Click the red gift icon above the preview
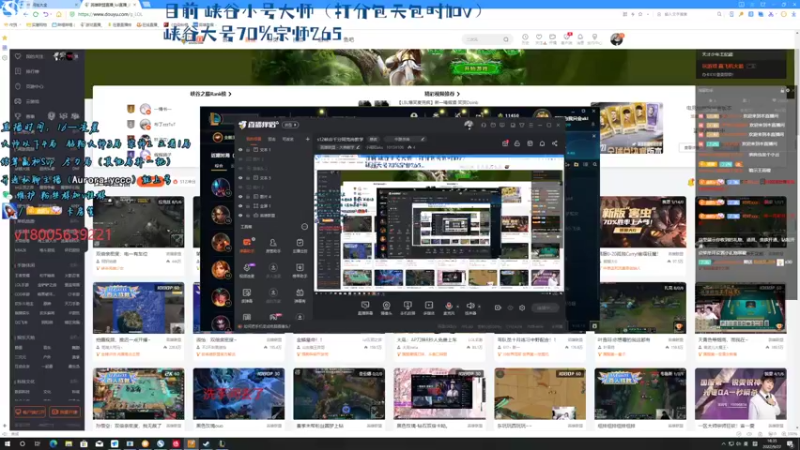This screenshot has height=450, width=800. click(x=505, y=143)
